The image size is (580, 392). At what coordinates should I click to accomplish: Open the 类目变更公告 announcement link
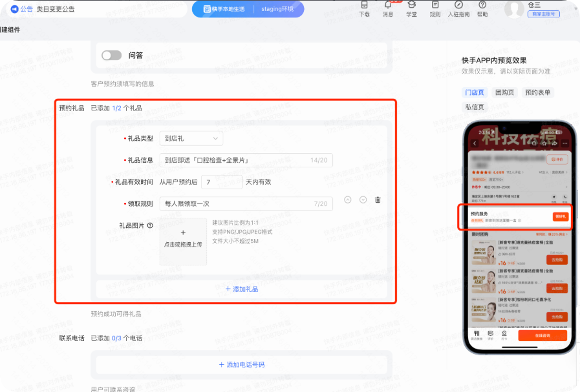click(56, 9)
